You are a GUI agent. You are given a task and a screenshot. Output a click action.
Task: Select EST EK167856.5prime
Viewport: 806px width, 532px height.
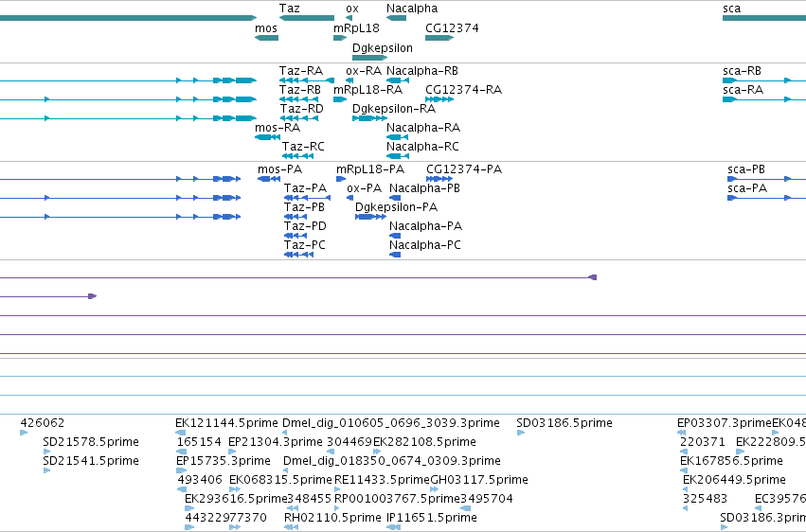(x=731, y=461)
